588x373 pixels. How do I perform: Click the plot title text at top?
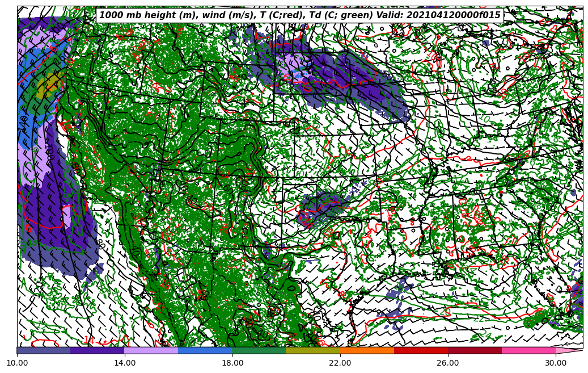tap(300, 15)
